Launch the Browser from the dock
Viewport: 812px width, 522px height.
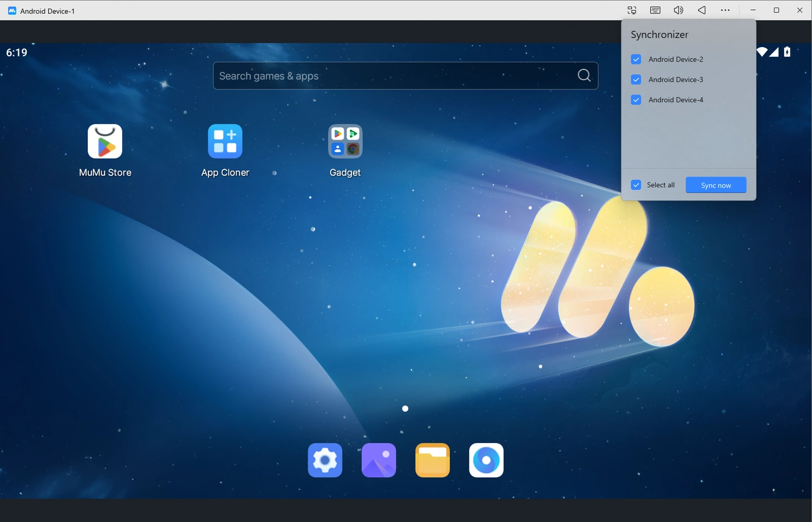[486, 460]
